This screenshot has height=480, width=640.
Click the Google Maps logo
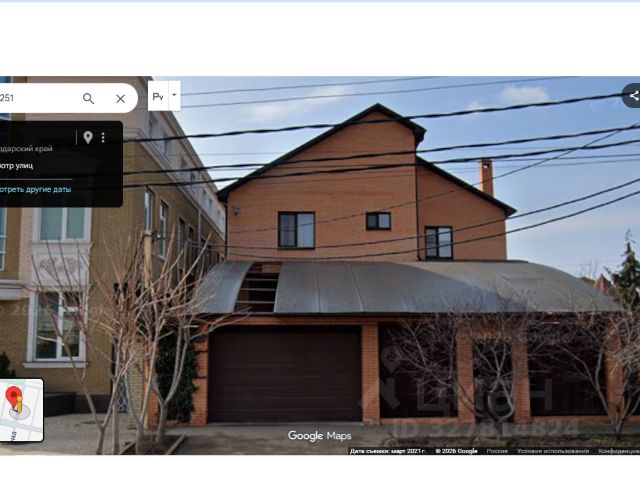pos(320,436)
